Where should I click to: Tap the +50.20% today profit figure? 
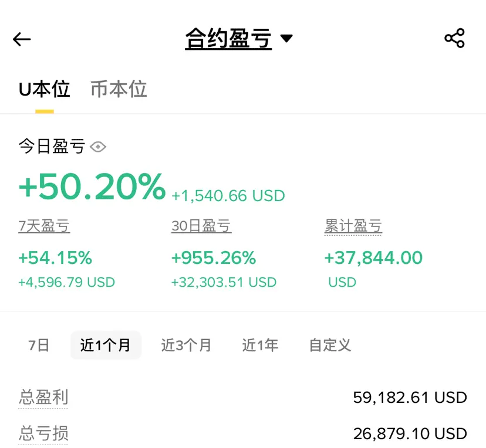coord(92,187)
